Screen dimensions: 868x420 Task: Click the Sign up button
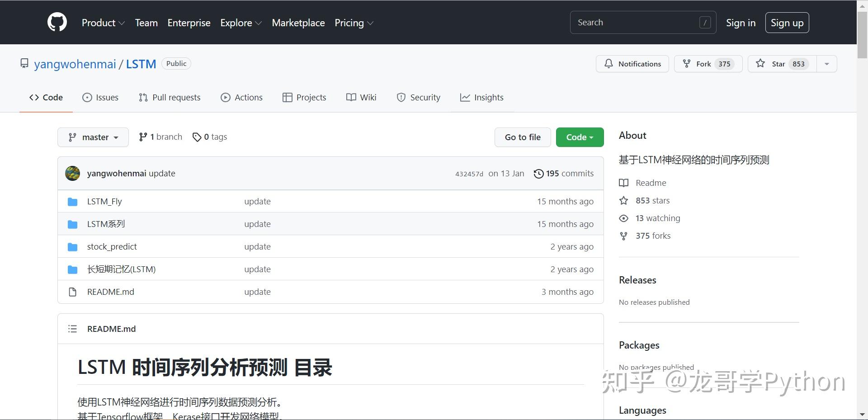point(787,22)
